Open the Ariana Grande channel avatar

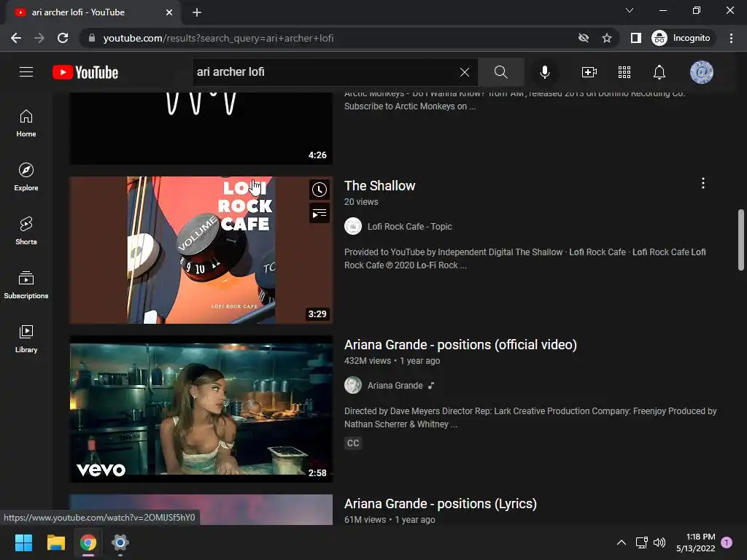pyautogui.click(x=353, y=385)
